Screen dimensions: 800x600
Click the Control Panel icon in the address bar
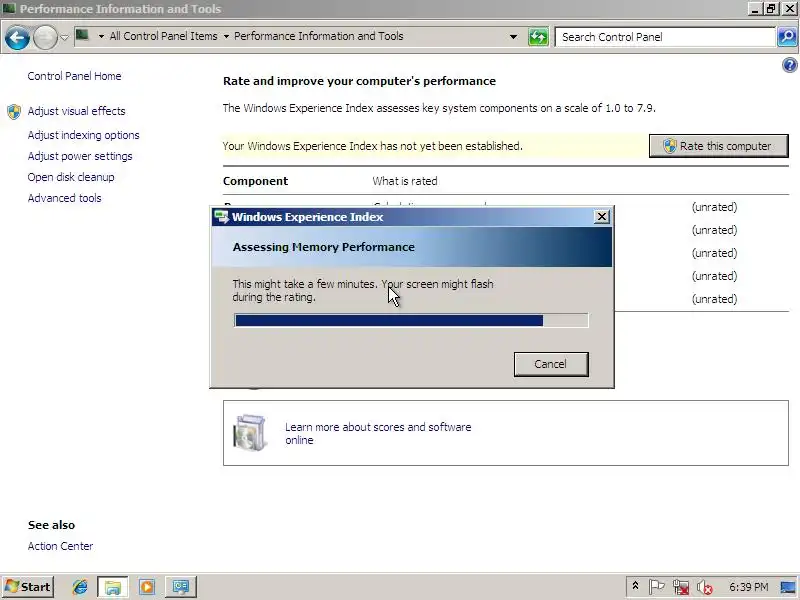(x=83, y=36)
